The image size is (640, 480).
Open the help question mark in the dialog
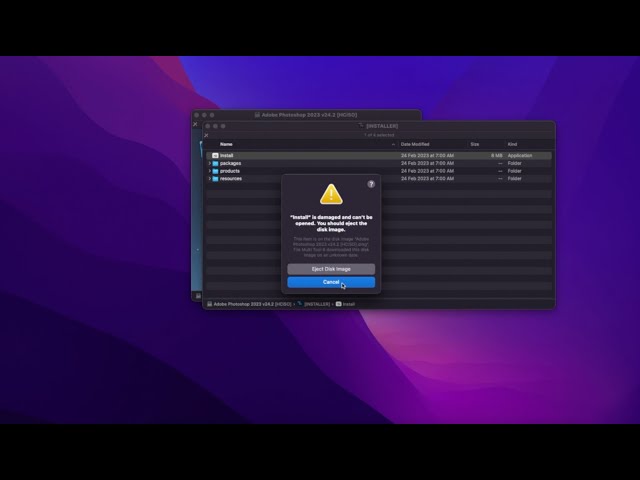(371, 184)
